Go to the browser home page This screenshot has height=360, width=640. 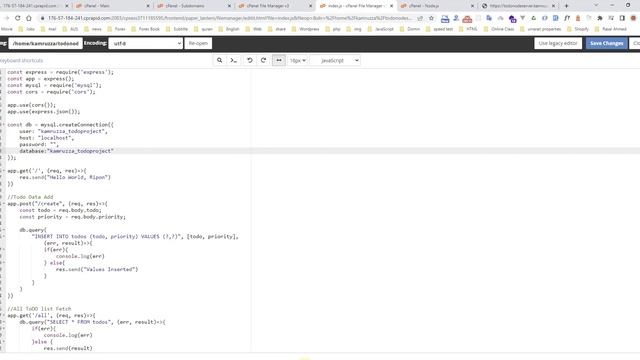point(29,18)
